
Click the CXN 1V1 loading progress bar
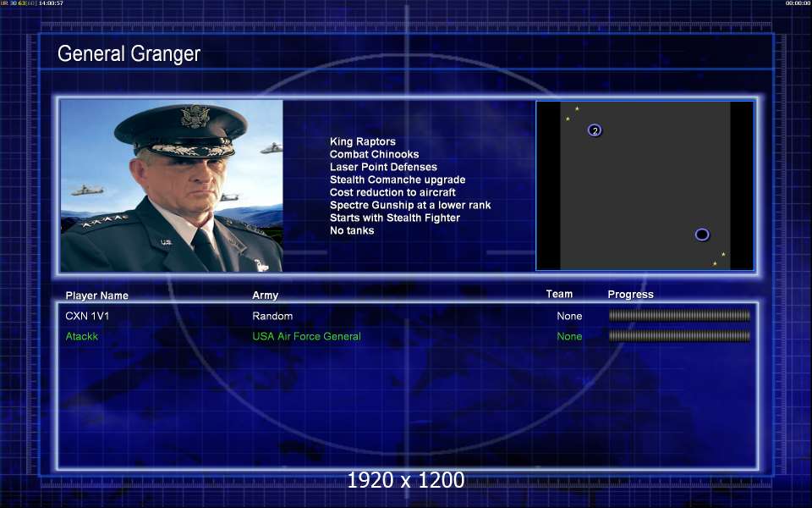(x=679, y=316)
